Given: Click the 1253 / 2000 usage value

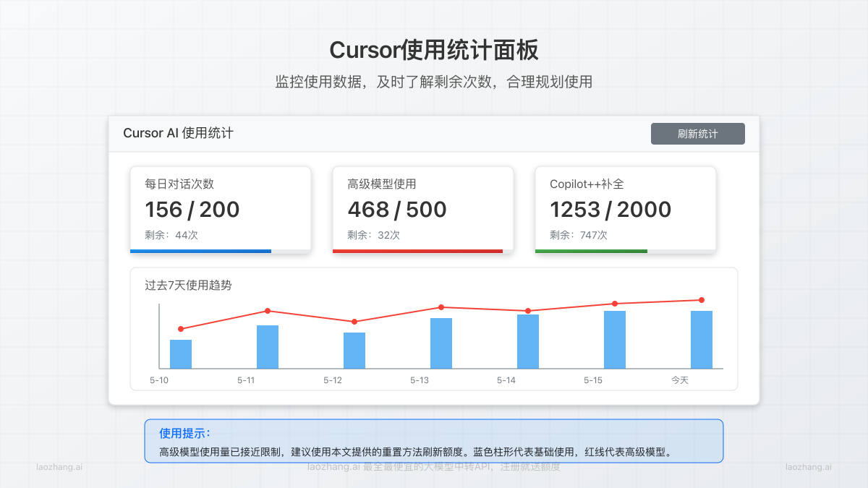Looking at the screenshot, I should click(610, 210).
